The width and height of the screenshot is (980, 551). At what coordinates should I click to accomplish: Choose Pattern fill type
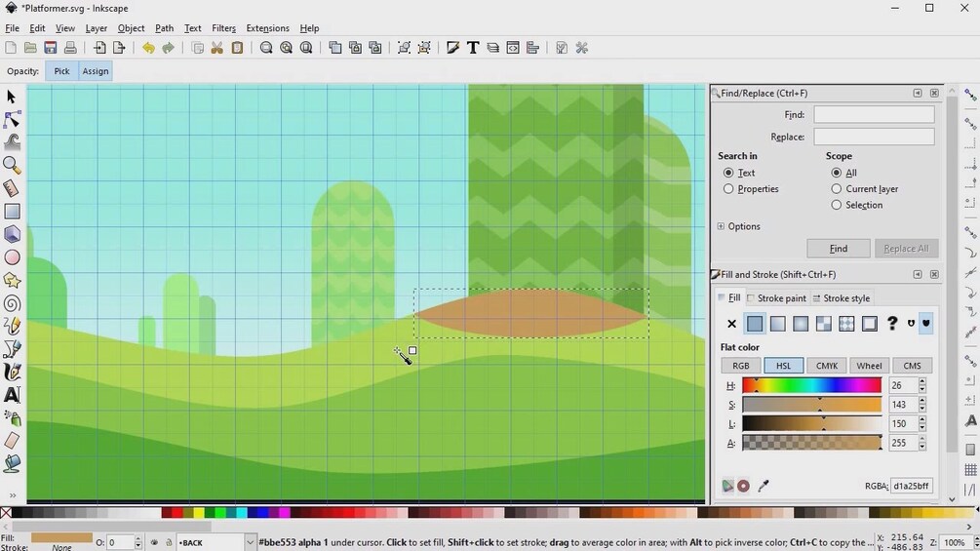(x=846, y=324)
